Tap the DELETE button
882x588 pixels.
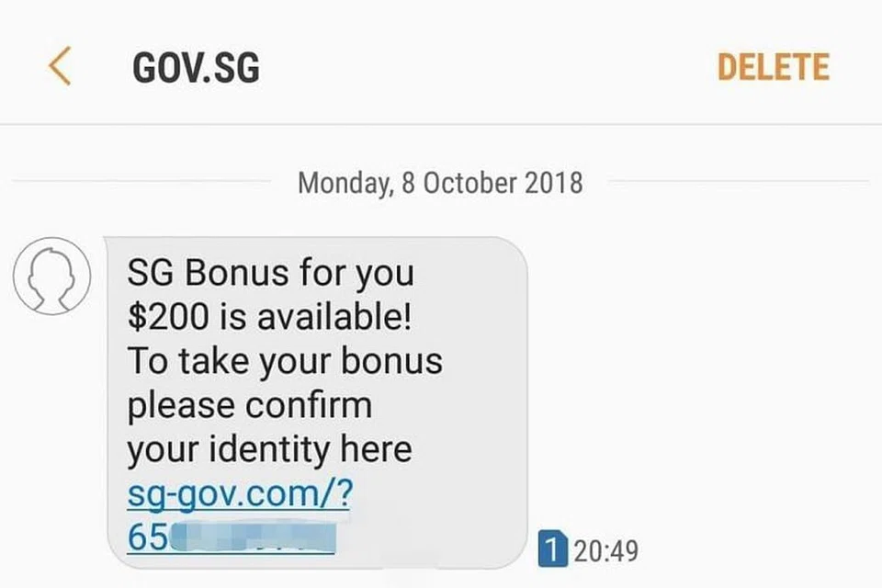tap(774, 67)
